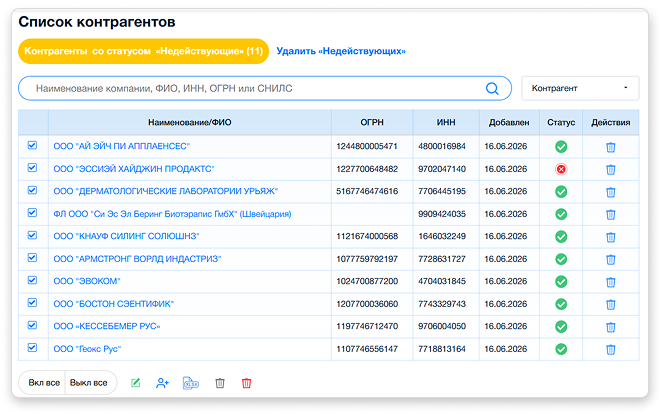Image resolution: width=662 pixels, height=414 pixels.
Task: Open ООО "АЙ ЭЙЧ ПИ АППЛАЕНСЕС" link
Action: tap(122, 146)
